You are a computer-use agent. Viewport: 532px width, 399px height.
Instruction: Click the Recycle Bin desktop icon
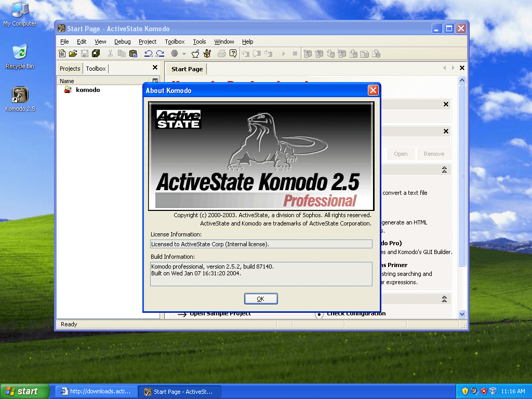(20, 57)
